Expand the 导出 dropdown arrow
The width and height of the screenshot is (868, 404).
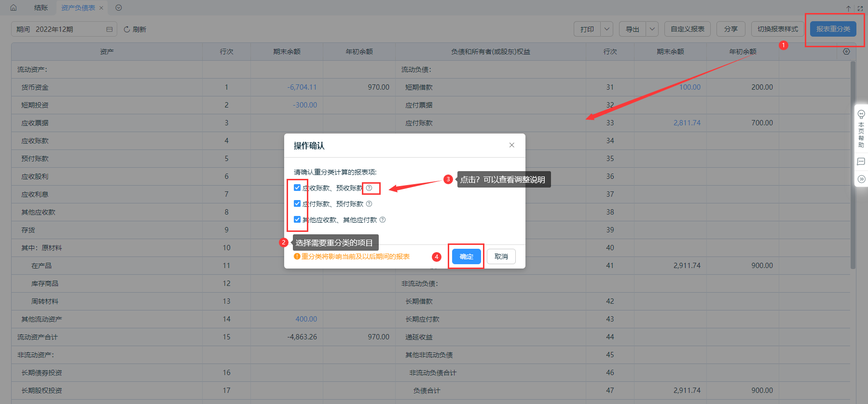652,29
